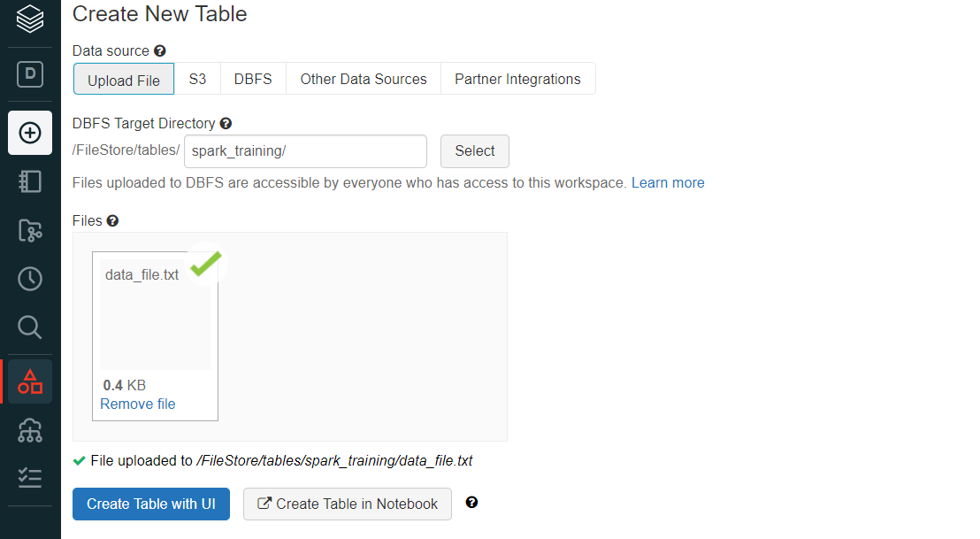The height and width of the screenshot is (539, 980).
Task: Click the Databricks logo in the sidebar
Action: point(29,19)
